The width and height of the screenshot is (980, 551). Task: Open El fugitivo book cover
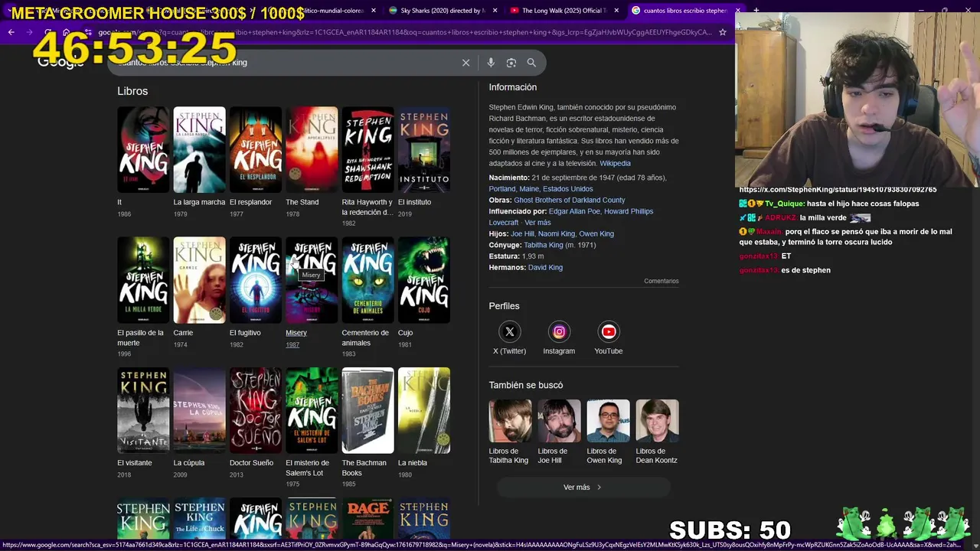(256, 280)
